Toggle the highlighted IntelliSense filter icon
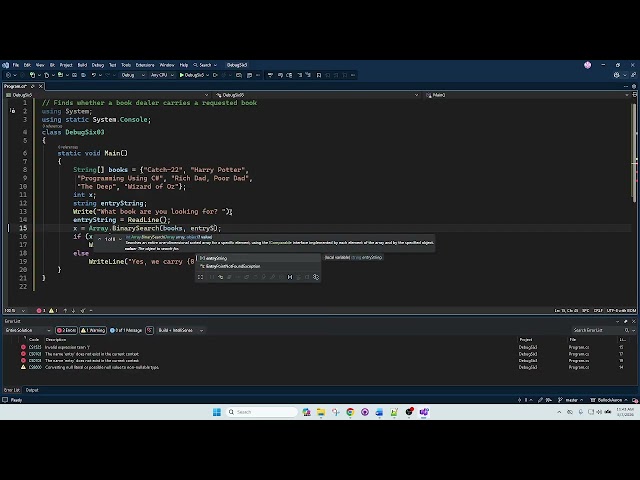 [x=290, y=277]
